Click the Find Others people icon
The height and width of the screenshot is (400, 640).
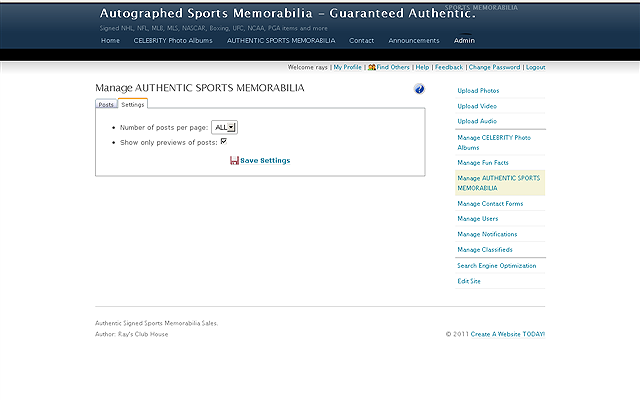372,67
